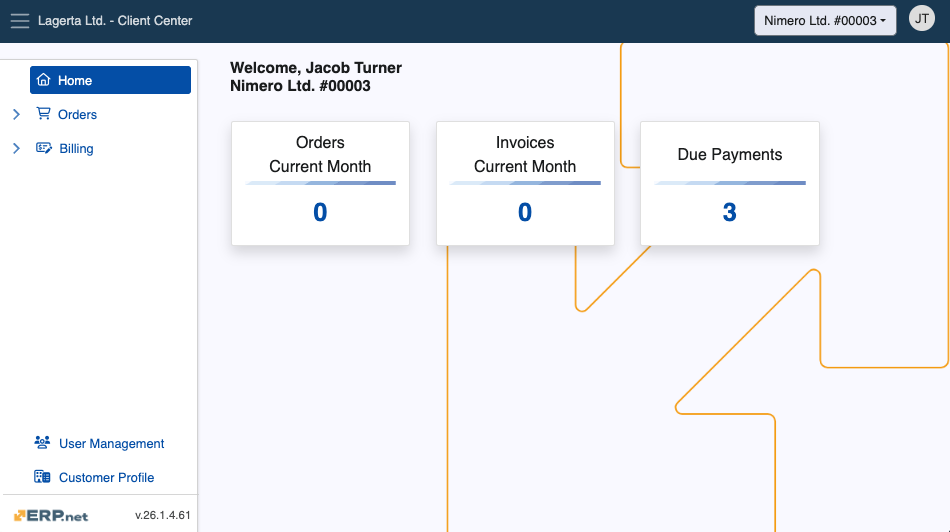950x532 pixels.
Task: Click the Home house icon
Action: [x=43, y=79]
